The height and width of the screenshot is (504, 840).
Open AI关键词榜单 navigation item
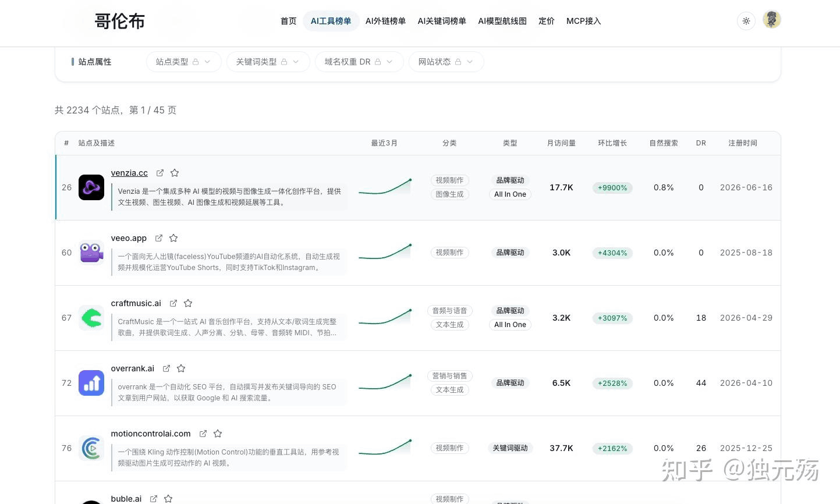coord(442,21)
